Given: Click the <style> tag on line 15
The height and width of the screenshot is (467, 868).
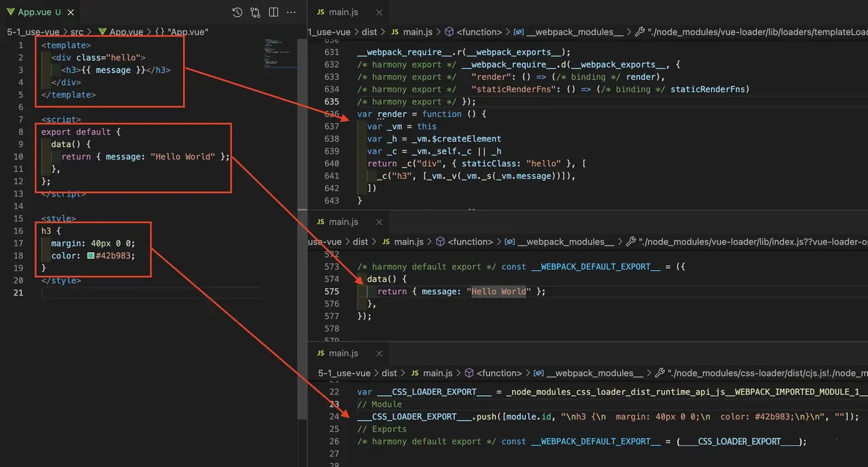Looking at the screenshot, I should point(58,219).
